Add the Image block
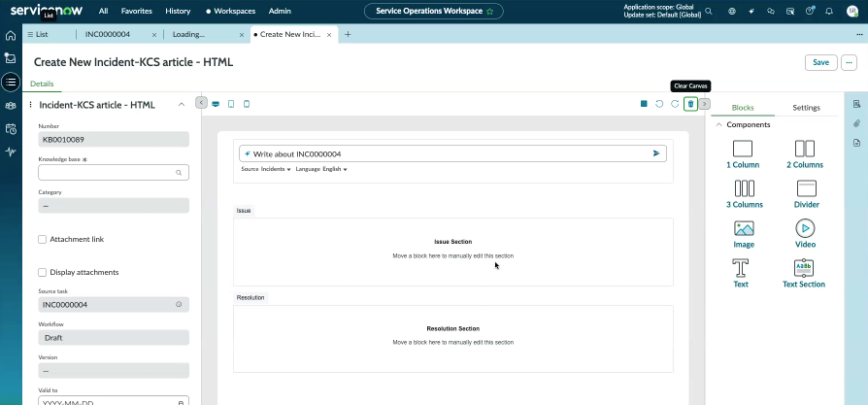 [744, 234]
